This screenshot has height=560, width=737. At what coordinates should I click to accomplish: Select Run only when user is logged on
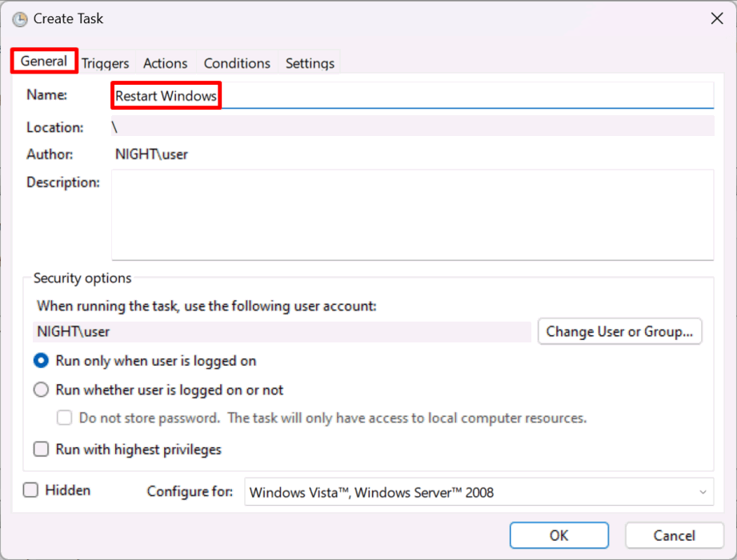point(145,361)
